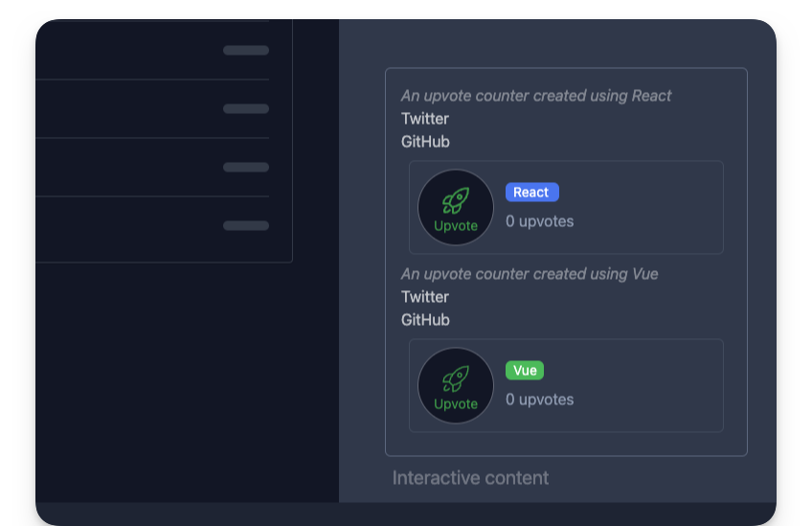This screenshot has width=812, height=526.
Task: Click the Upvote rocket button in Vue card
Action: [456, 385]
